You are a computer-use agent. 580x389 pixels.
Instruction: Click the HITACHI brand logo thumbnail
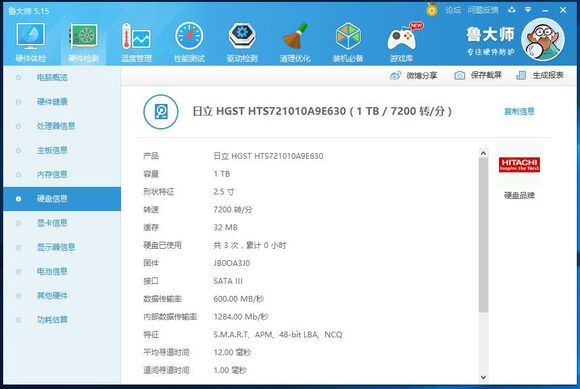[519, 165]
